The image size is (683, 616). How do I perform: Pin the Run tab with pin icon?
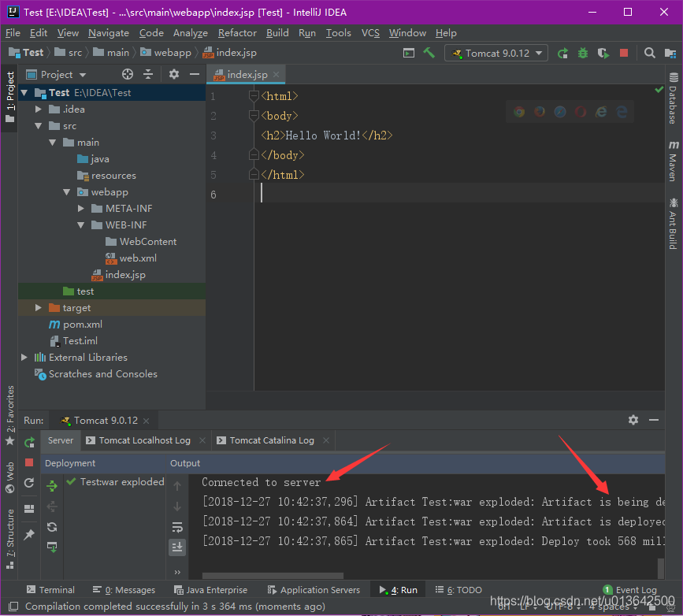coord(29,534)
